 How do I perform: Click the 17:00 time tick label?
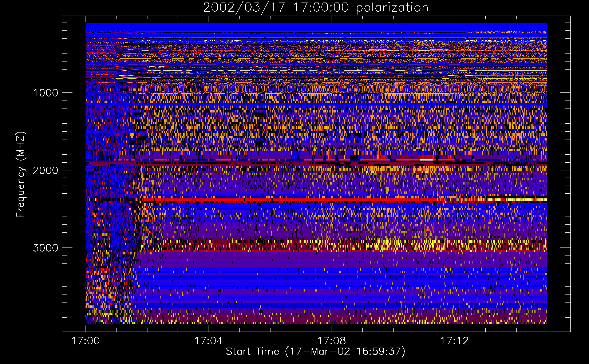[x=86, y=341]
